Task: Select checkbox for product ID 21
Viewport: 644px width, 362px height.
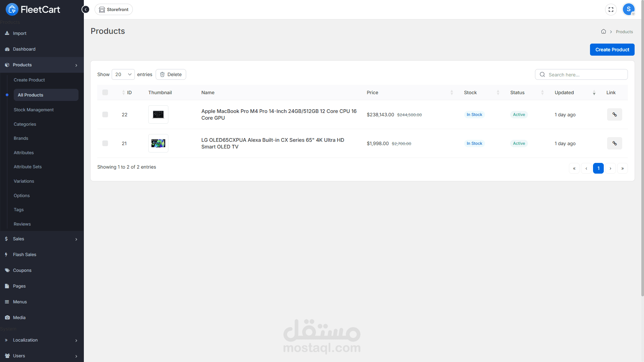Action: (105, 143)
